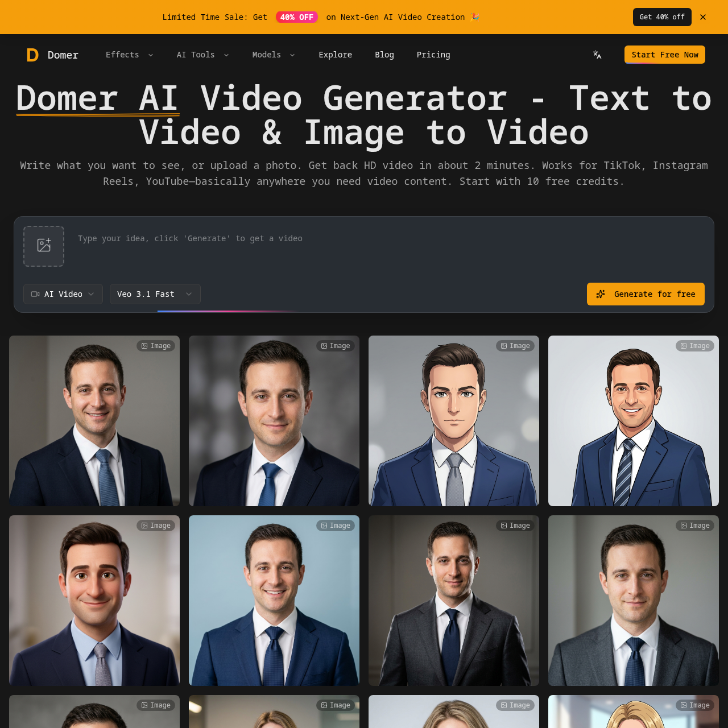Click Image badge on gray tweed portrait

[x=695, y=526]
